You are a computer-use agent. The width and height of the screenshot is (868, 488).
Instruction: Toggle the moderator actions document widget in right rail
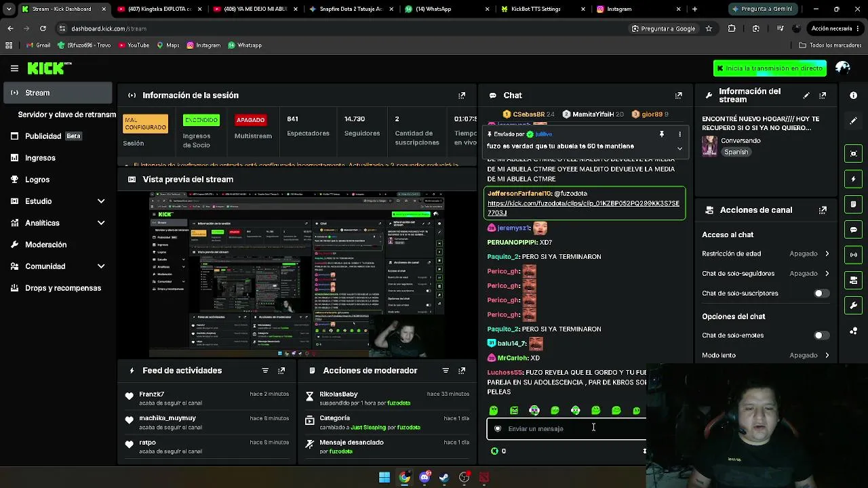click(x=853, y=204)
